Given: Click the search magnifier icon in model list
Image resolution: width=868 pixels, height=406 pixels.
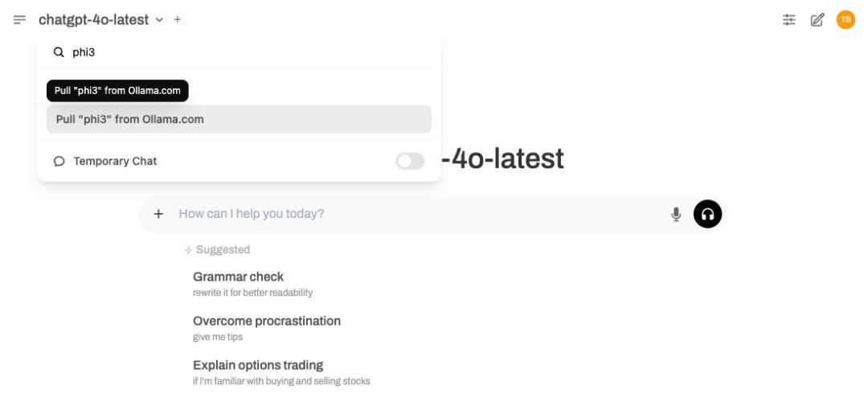Looking at the screenshot, I should (59, 52).
